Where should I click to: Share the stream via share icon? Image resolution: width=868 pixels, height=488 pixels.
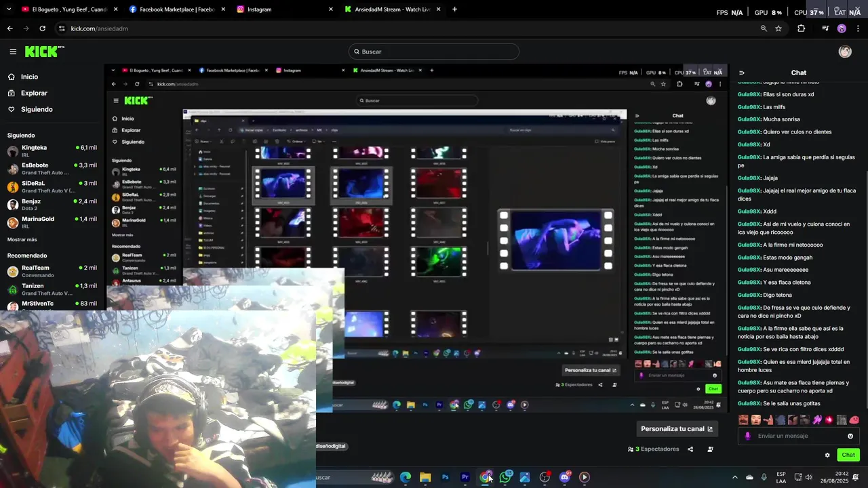click(x=690, y=449)
